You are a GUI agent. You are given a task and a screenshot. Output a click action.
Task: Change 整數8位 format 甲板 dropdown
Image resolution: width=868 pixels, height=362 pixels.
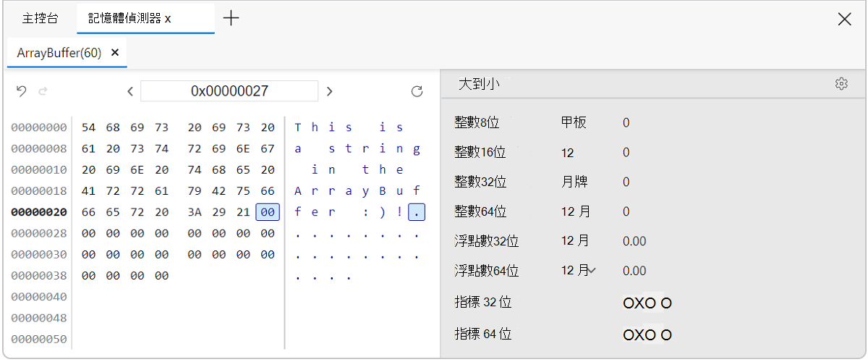574,122
